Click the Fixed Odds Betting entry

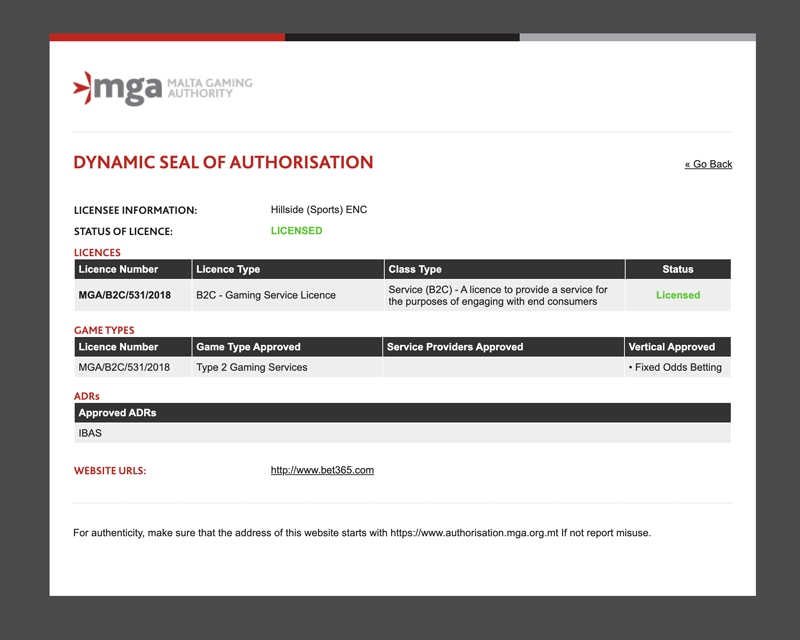(677, 367)
